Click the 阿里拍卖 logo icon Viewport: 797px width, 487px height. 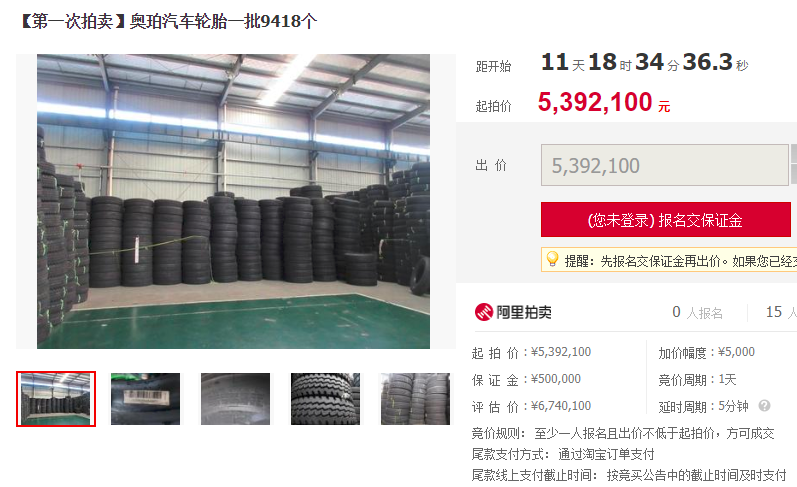coord(483,312)
